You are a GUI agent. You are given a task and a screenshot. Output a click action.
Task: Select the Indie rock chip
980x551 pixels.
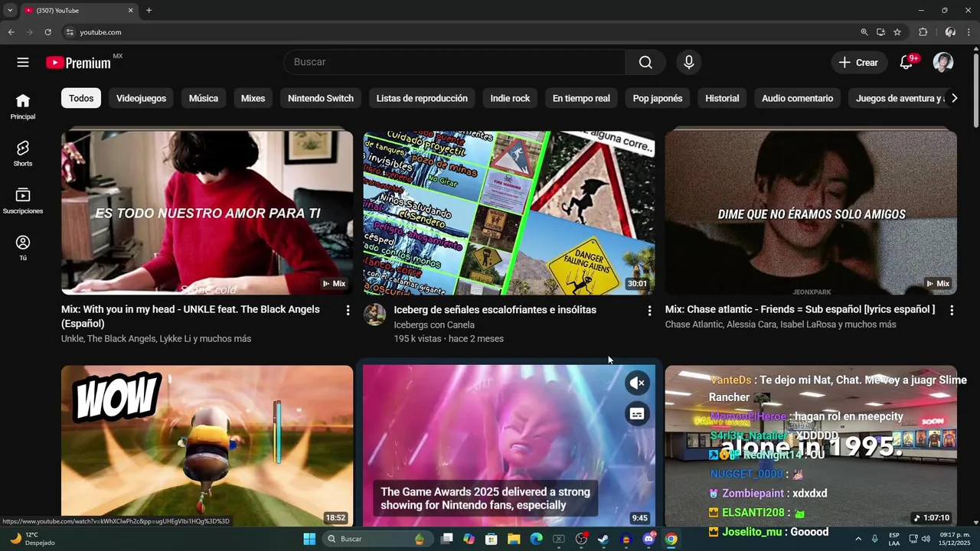click(510, 98)
